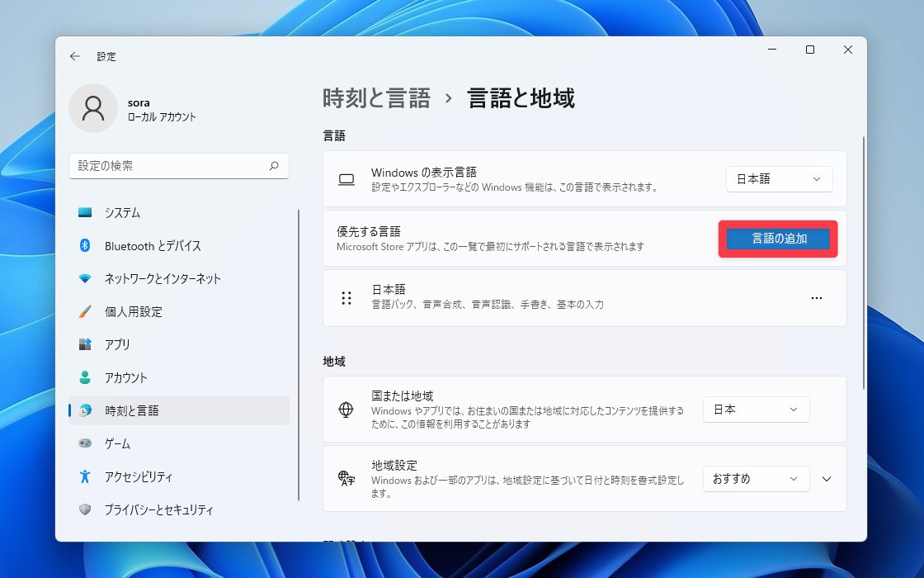This screenshot has width=924, height=578.
Task: Click the 時刻と言語 clock globe icon
Action: (85, 410)
